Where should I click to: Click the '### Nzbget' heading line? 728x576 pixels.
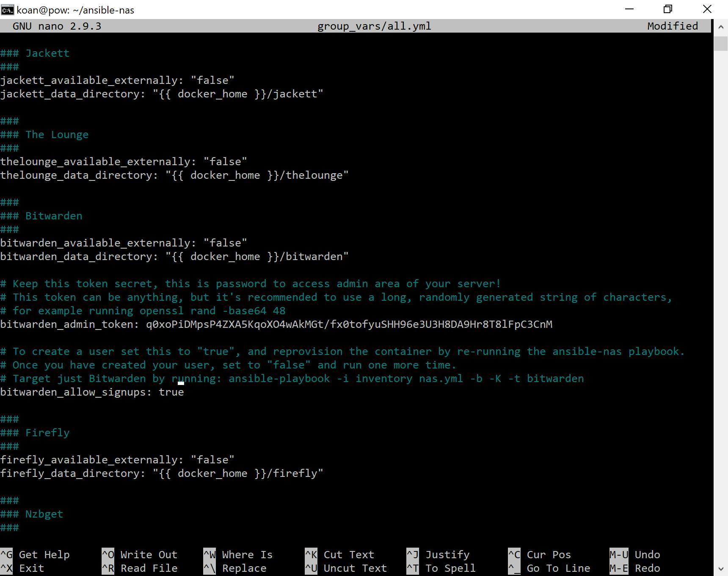32,514
